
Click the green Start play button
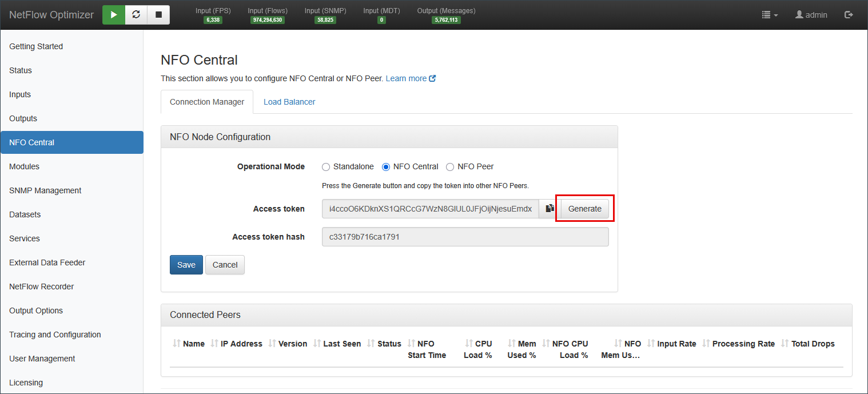click(x=114, y=15)
